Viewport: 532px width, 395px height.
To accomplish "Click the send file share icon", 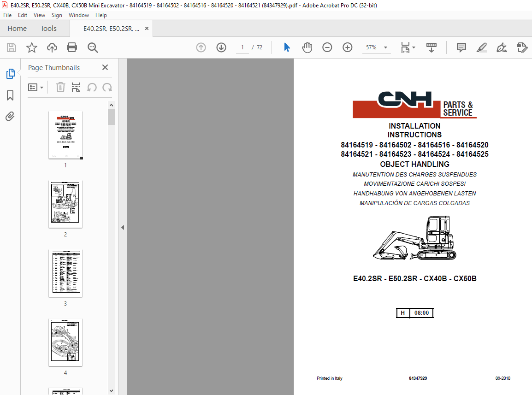I will (522, 47).
